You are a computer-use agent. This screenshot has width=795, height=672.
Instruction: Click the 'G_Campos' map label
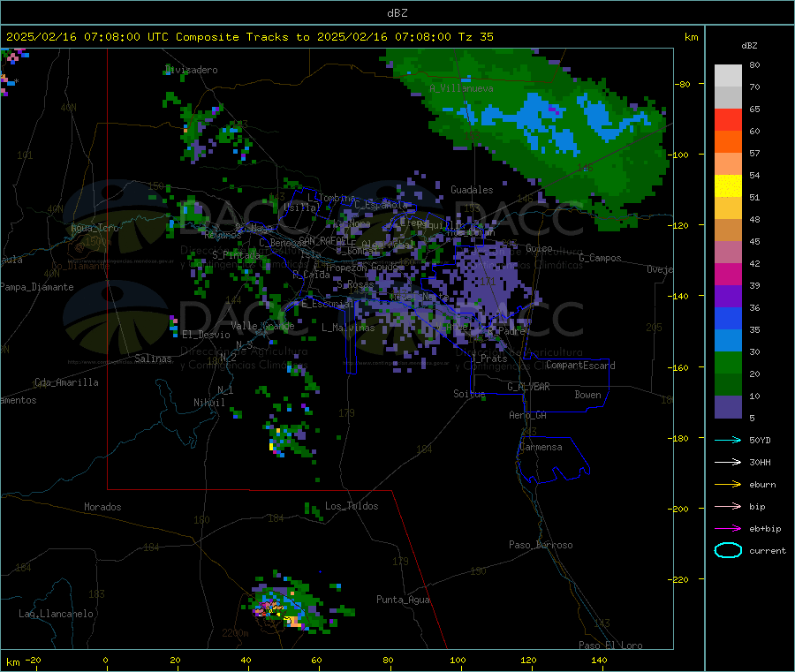click(x=601, y=258)
